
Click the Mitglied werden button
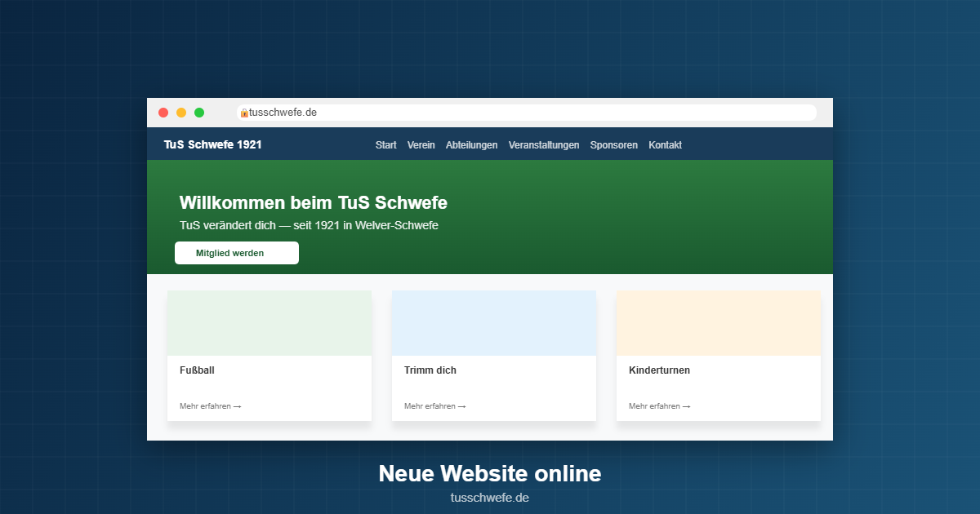click(x=237, y=253)
